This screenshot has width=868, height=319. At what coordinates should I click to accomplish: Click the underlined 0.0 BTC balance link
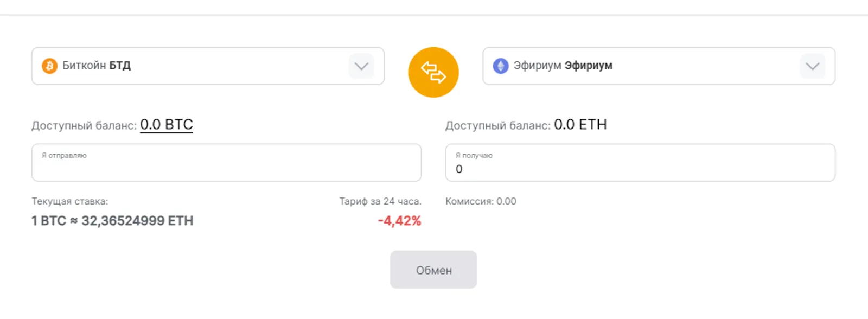click(167, 125)
